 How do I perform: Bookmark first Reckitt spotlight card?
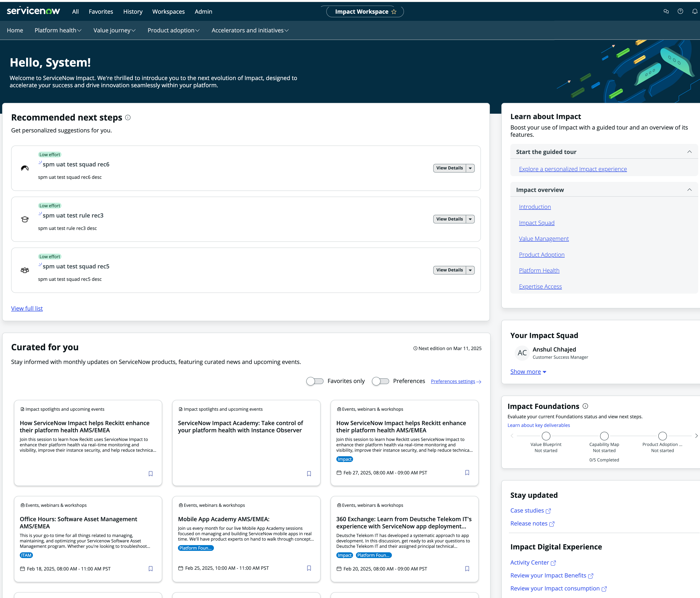[151, 474]
